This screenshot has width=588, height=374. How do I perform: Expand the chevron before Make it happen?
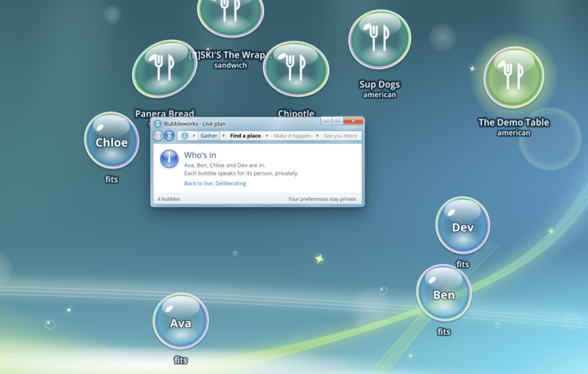[267, 136]
